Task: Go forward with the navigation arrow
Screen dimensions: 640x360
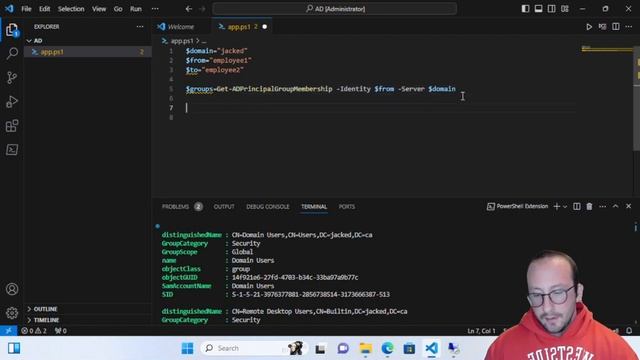Action: 202,9
